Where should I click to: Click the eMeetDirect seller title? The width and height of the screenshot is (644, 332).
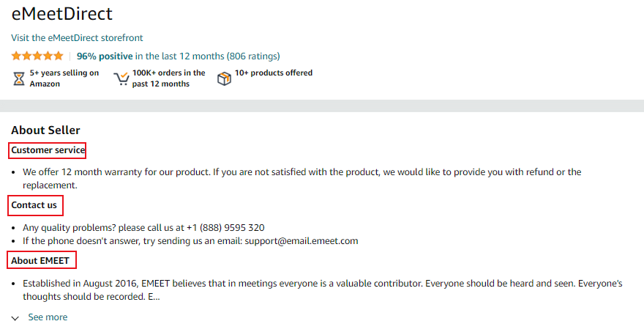pos(62,14)
